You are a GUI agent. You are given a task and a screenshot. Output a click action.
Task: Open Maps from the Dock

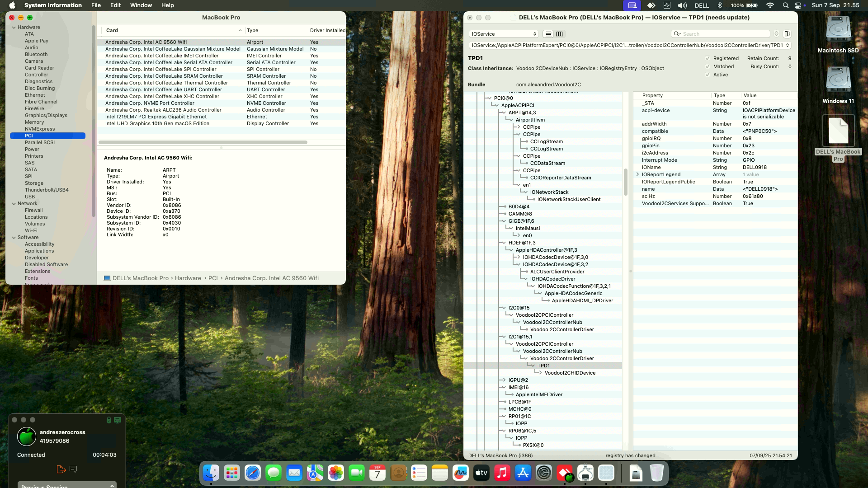tap(315, 473)
